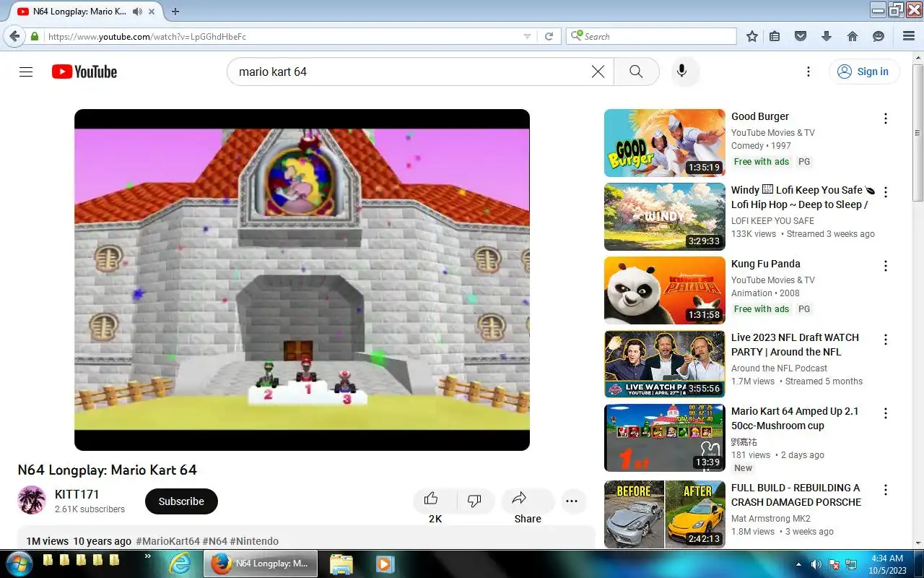Click the Firefox search box

[651, 36]
